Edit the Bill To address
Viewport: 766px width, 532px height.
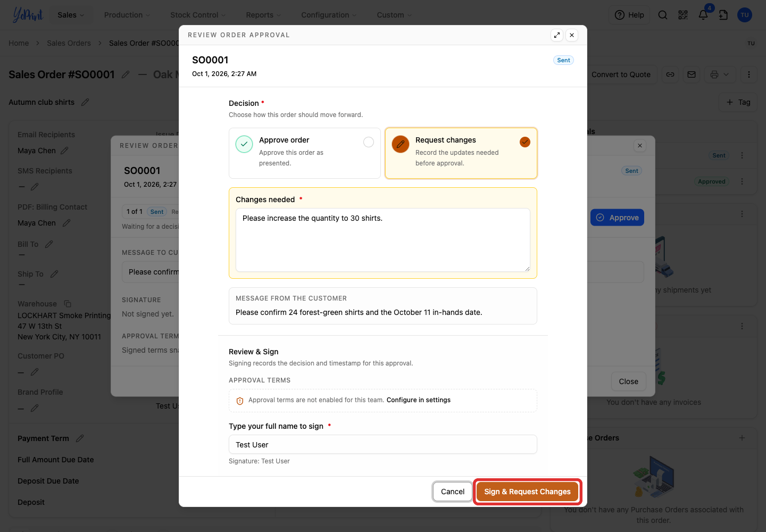(49, 244)
